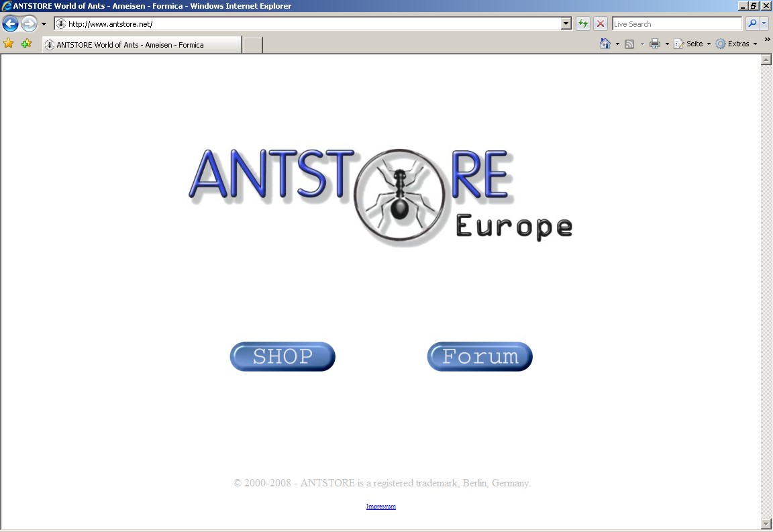Open the Extras menu
Screen dimensions: 773x532
(738, 44)
